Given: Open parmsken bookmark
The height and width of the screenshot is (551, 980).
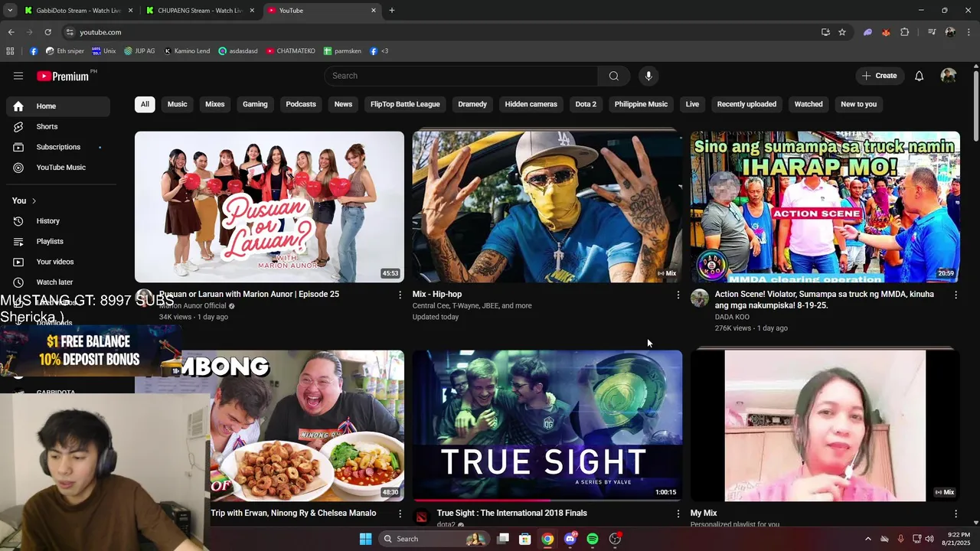Looking at the screenshot, I should (x=342, y=51).
